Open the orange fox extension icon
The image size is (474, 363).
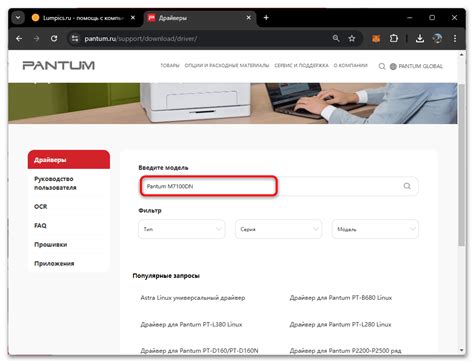pyautogui.click(x=376, y=39)
